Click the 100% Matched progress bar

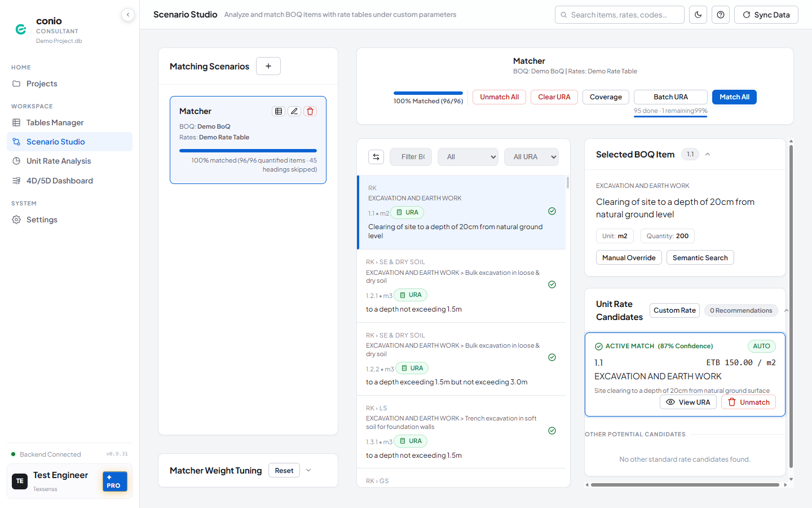(x=428, y=93)
